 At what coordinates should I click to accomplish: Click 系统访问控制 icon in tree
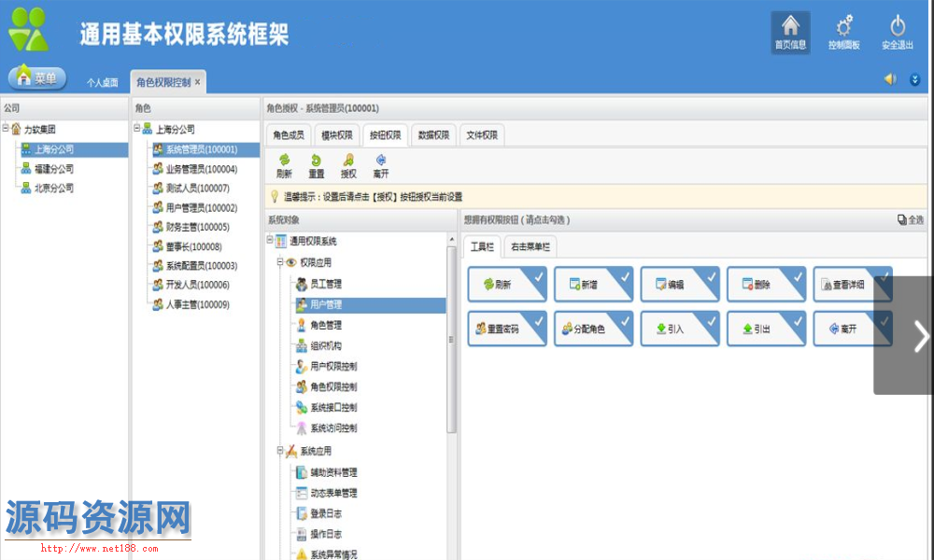click(302, 427)
